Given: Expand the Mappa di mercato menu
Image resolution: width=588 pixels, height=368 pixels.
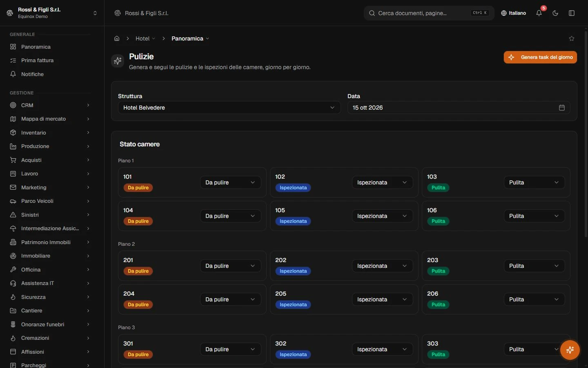Looking at the screenshot, I should click(50, 119).
